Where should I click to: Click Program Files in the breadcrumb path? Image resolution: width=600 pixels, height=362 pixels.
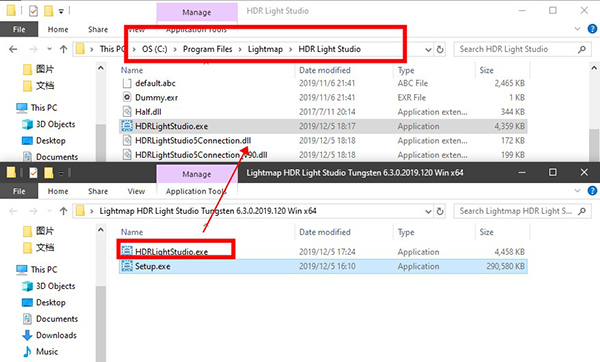tap(207, 49)
